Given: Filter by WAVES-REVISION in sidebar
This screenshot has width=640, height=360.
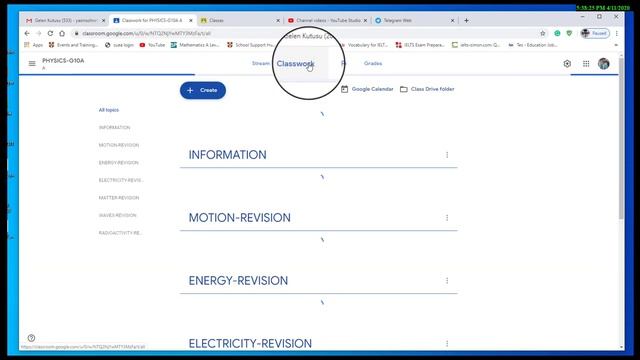Looking at the screenshot, I should (118, 215).
